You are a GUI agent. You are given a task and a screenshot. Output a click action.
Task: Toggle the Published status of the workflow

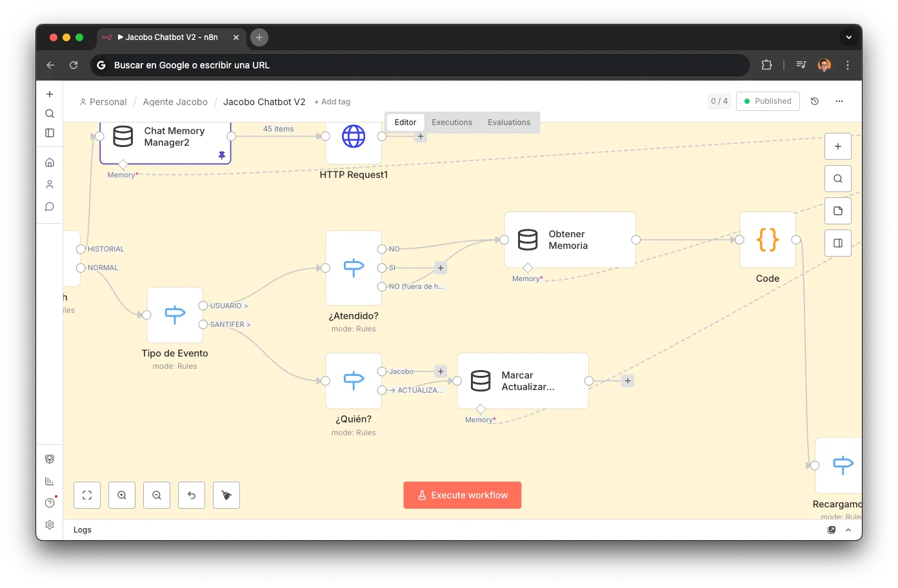[x=768, y=101]
